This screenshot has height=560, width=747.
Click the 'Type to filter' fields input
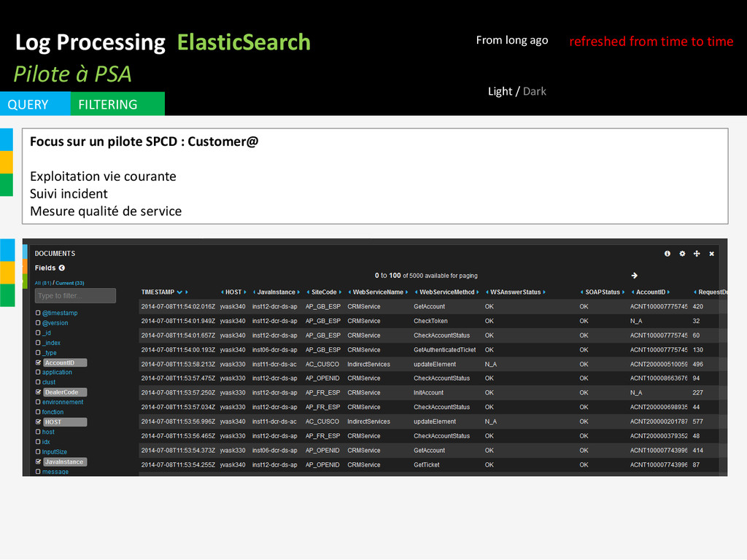(x=75, y=296)
